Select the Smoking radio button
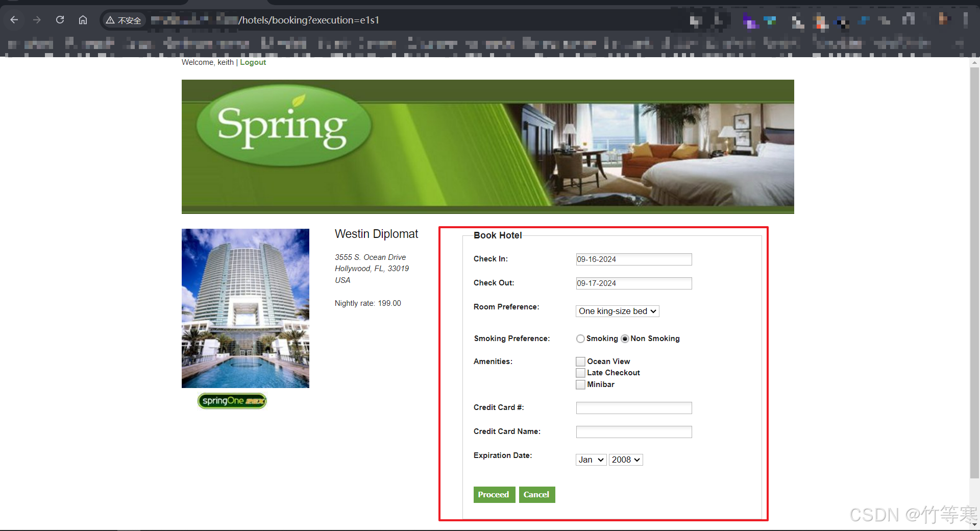 click(x=580, y=339)
